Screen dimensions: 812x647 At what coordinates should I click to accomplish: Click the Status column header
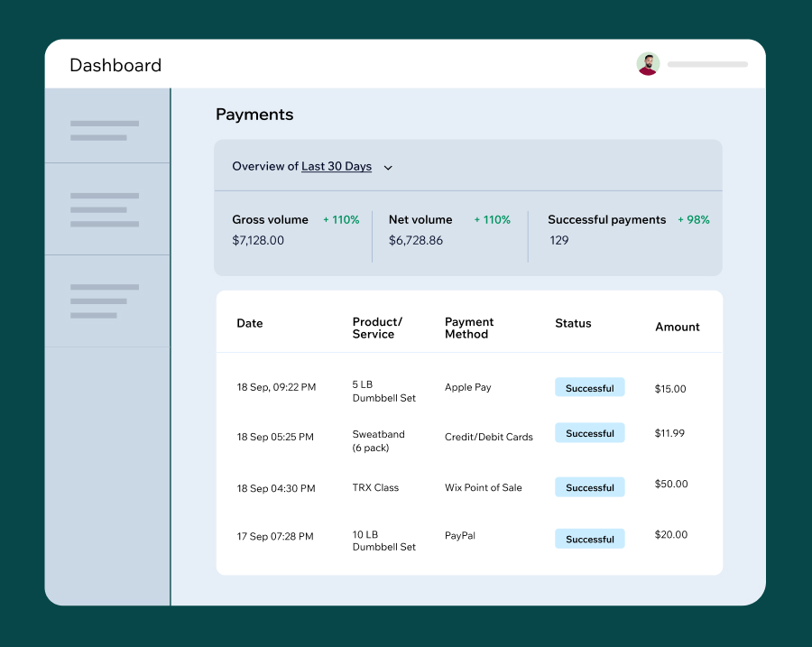pos(573,323)
